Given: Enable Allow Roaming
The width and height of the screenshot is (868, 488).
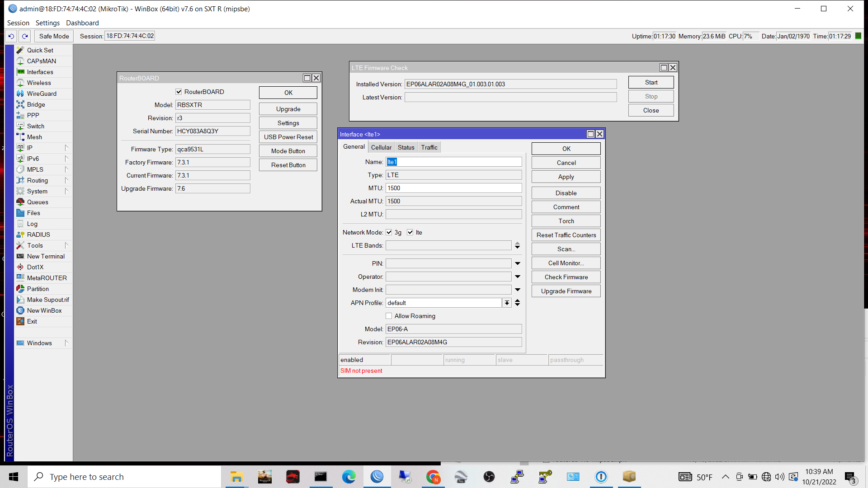Looking at the screenshot, I should click(x=389, y=316).
